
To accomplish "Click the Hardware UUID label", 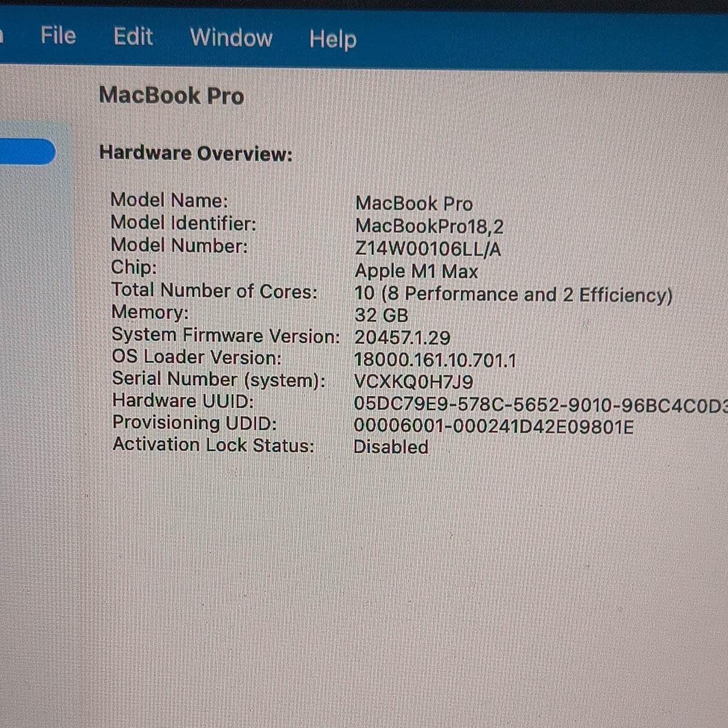I will pos(183,401).
